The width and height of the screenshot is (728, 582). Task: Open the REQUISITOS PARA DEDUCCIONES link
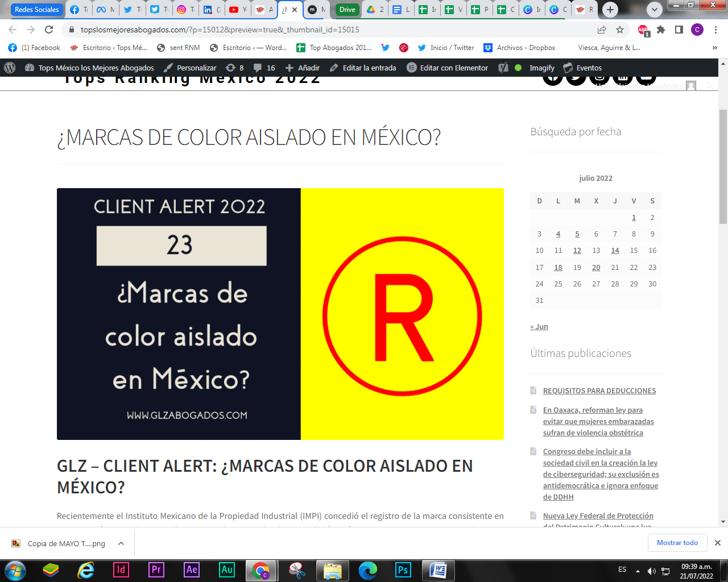tap(599, 390)
